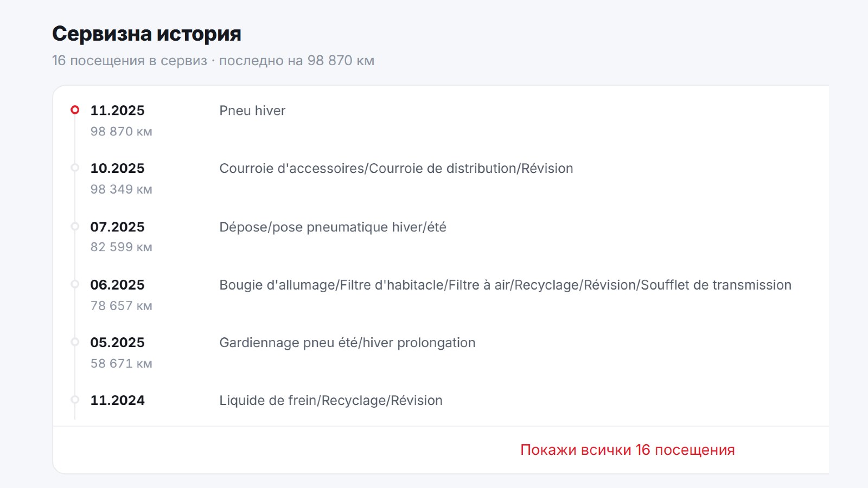868x488 pixels.
Task: Select the 82 599 км mileage text
Action: coord(121,247)
